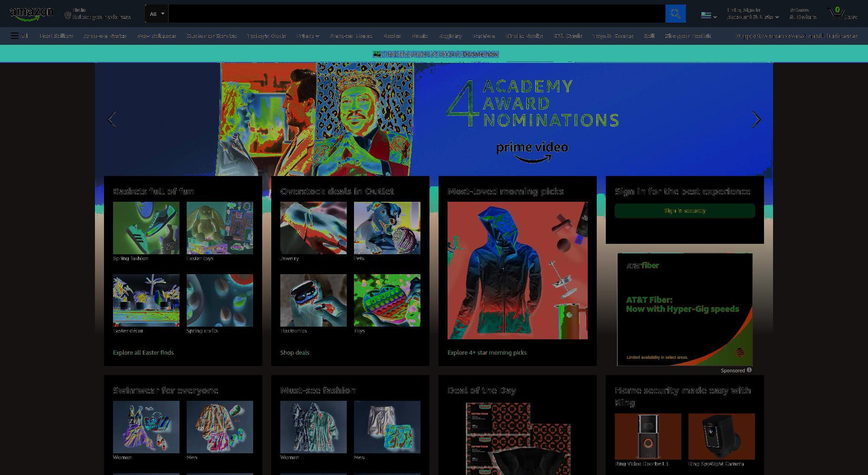Open Music in nav bar

point(420,36)
